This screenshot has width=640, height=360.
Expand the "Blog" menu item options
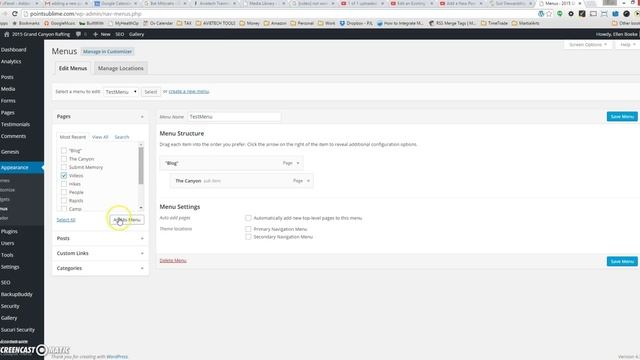click(298, 163)
